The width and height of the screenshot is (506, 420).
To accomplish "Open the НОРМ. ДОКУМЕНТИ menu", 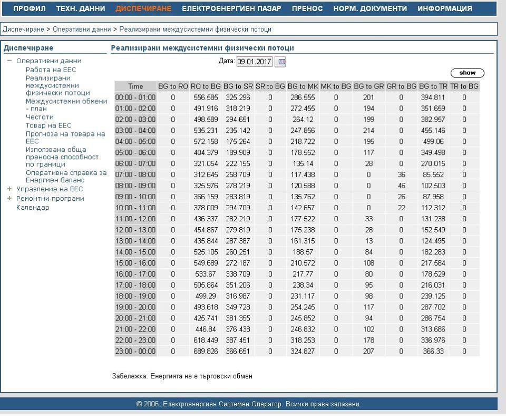I will click(x=370, y=8).
